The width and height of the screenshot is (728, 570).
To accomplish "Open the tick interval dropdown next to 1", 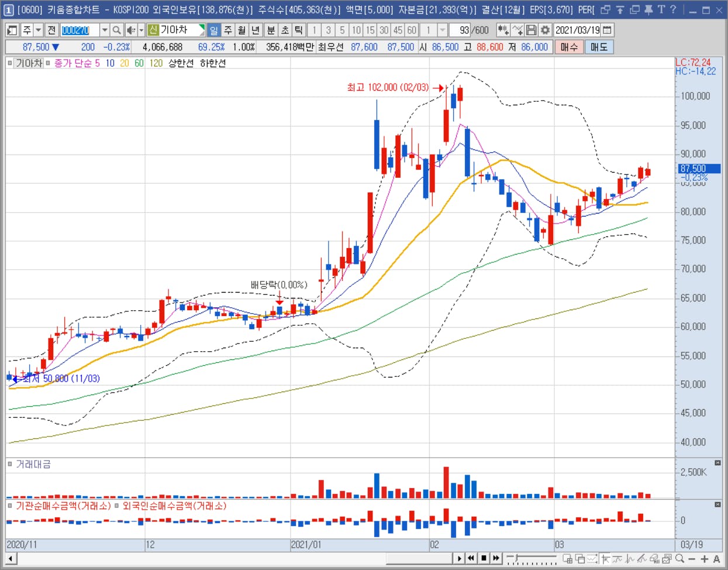I will click(x=443, y=30).
